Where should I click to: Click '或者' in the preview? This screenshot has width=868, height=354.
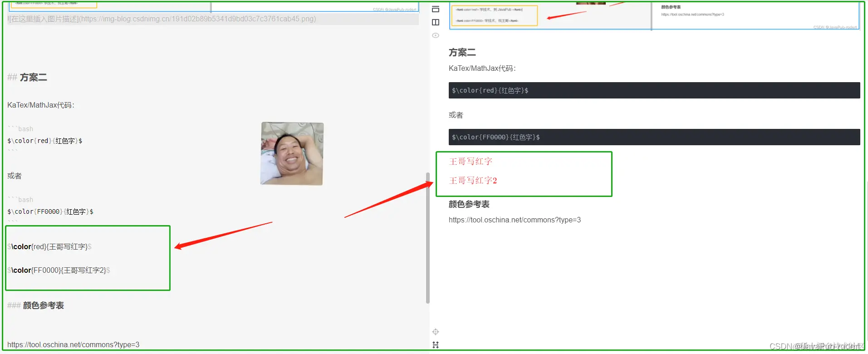click(456, 115)
